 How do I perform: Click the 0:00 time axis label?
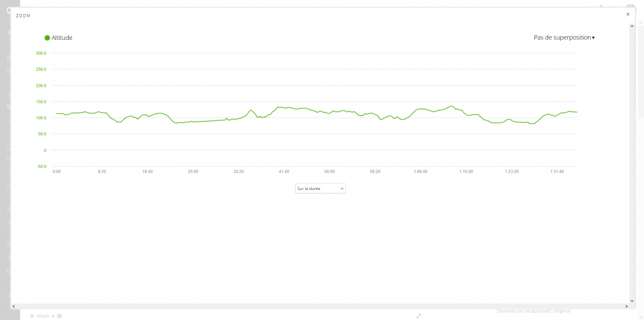pyautogui.click(x=57, y=171)
